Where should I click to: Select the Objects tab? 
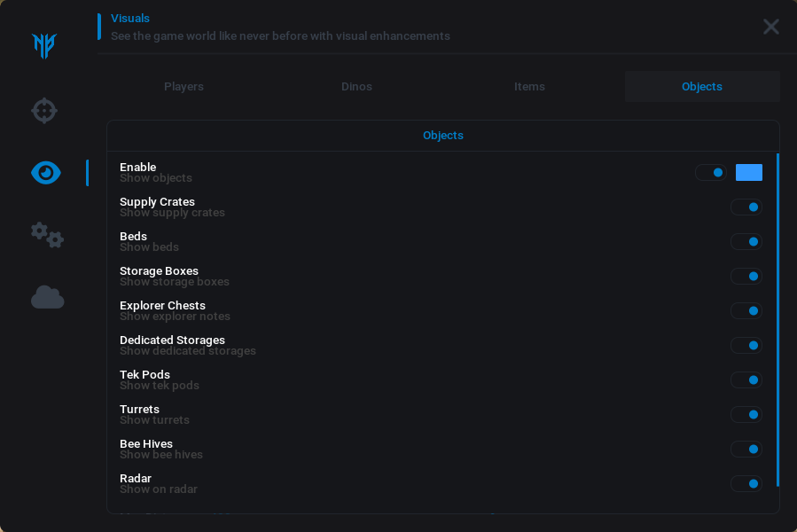(x=701, y=87)
